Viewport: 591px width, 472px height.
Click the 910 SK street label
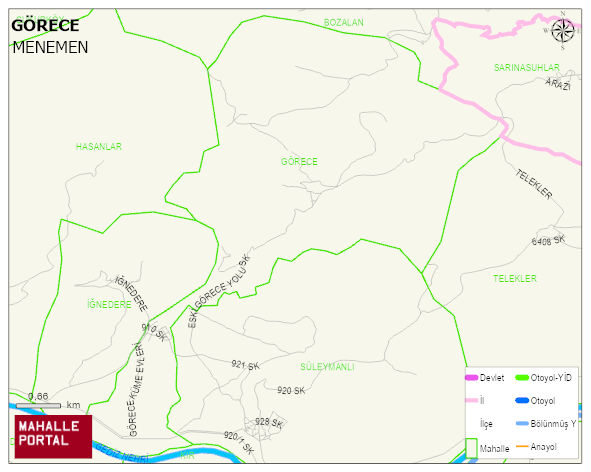click(154, 332)
